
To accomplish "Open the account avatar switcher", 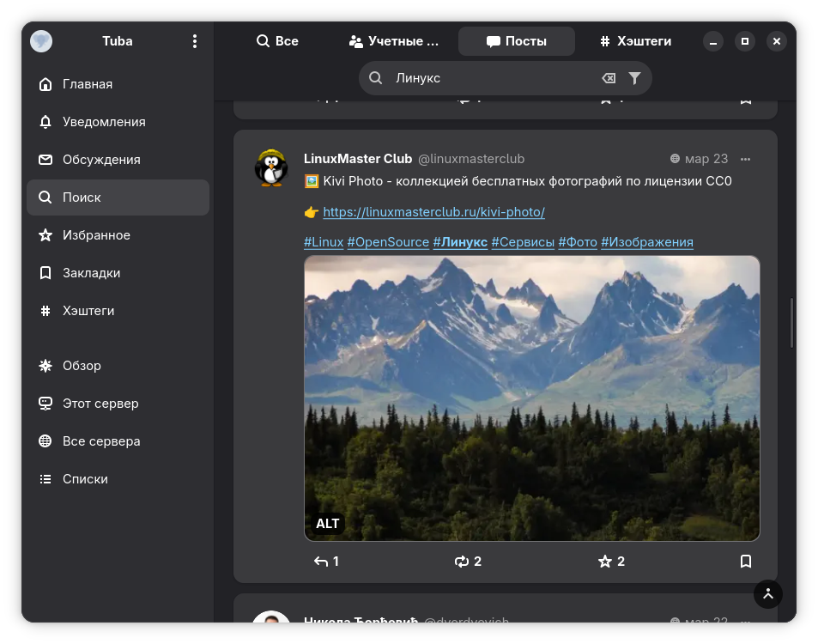I will click(41, 41).
